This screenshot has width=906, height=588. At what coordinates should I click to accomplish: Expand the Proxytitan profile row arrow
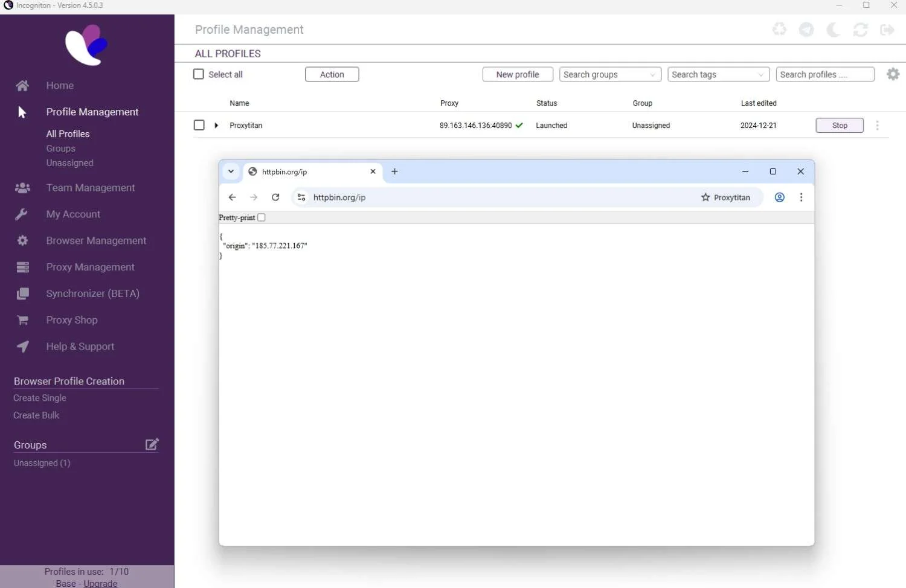coord(216,126)
